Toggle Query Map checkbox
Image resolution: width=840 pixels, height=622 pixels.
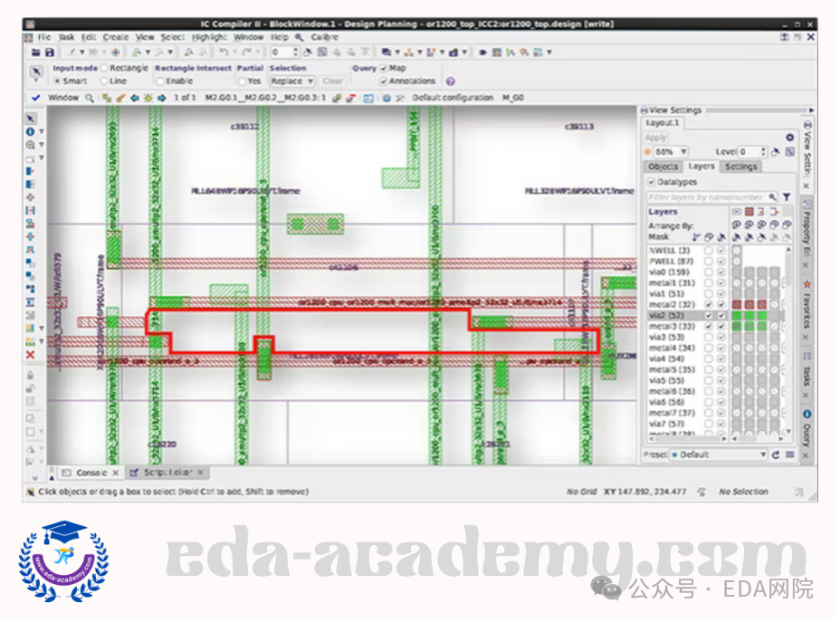click(x=384, y=69)
